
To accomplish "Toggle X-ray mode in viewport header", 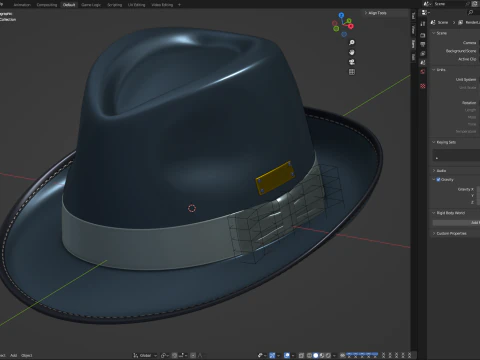I will [301, 355].
